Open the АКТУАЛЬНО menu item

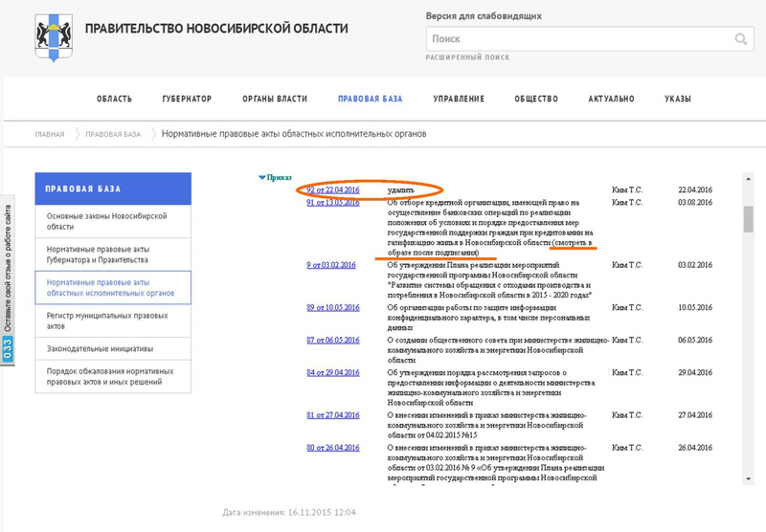pos(611,100)
